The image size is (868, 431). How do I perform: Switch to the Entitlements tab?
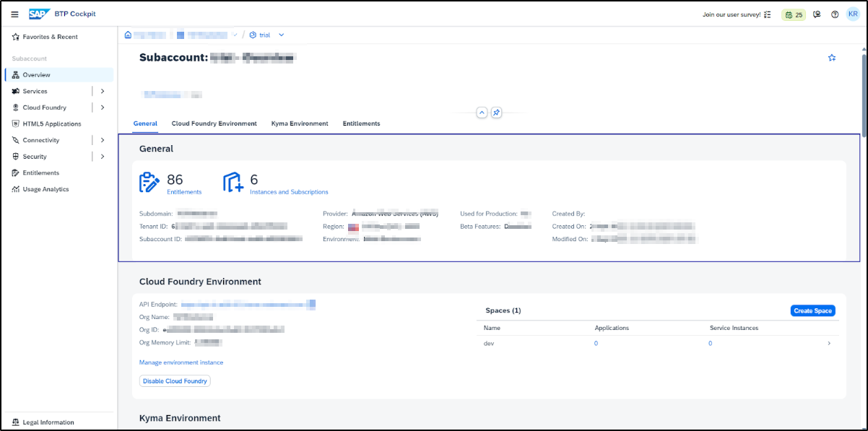[361, 123]
